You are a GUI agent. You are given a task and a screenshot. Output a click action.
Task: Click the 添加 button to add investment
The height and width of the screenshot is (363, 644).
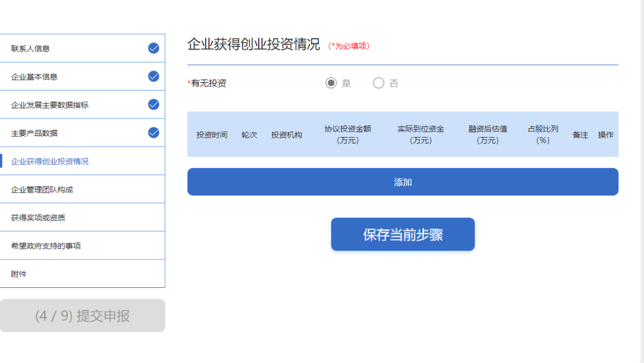[402, 182]
